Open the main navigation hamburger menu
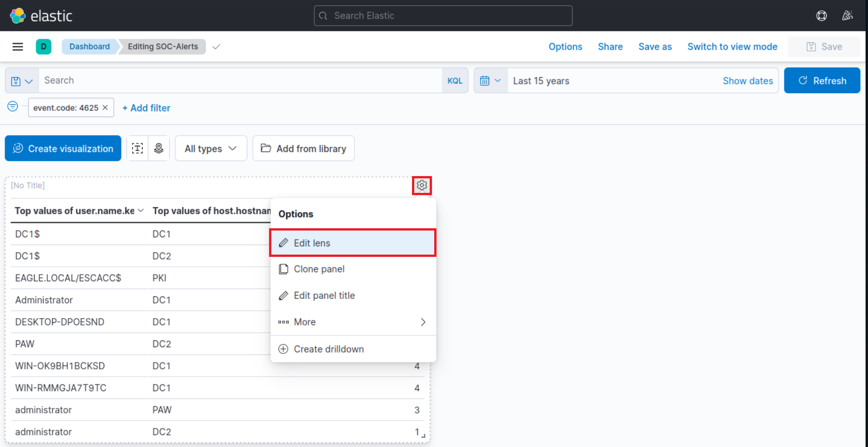 point(17,46)
